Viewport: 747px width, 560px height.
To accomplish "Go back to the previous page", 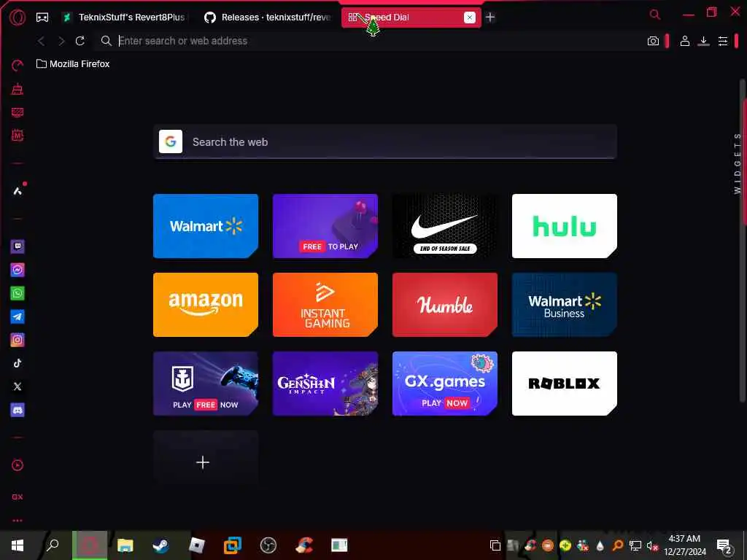I will (x=42, y=41).
